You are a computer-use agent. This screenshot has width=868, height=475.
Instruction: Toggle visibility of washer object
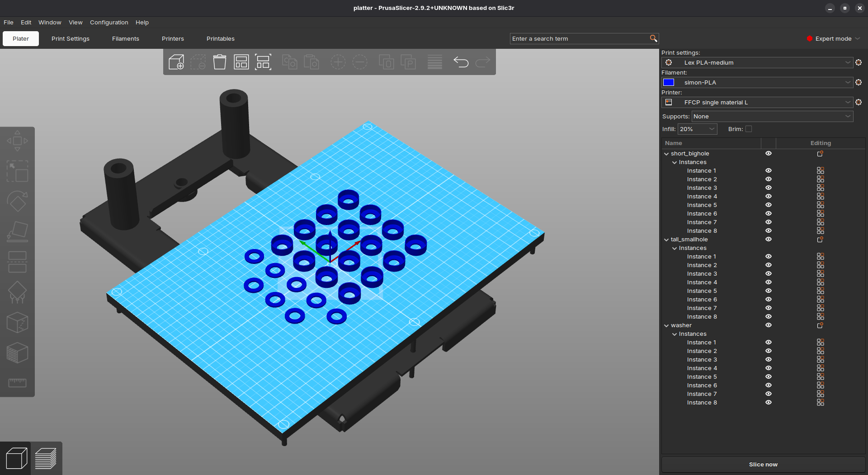pyautogui.click(x=768, y=325)
